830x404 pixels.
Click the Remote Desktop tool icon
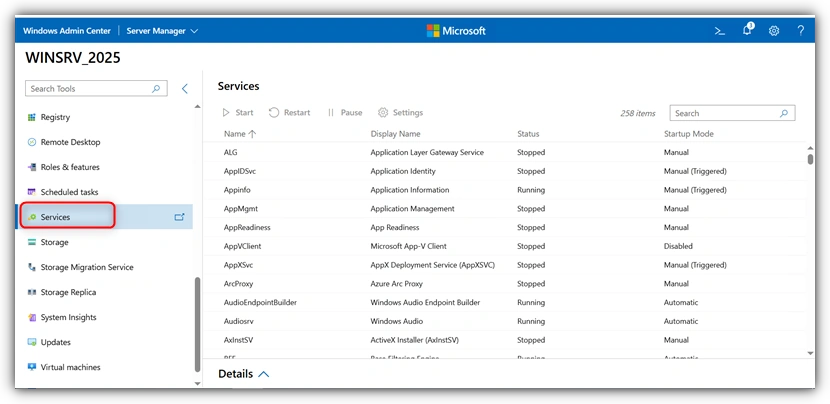[32, 142]
